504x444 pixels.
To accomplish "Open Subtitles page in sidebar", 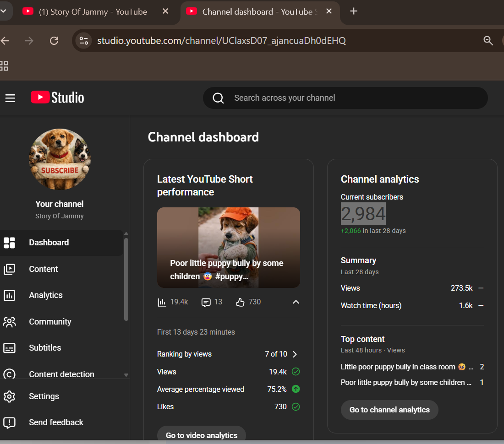I will [x=45, y=348].
